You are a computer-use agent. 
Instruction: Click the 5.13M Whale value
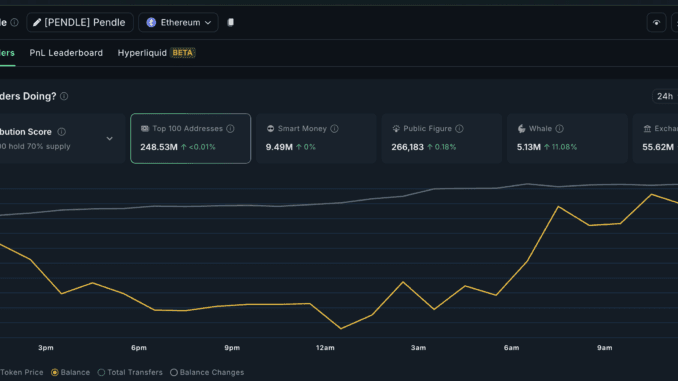[528, 147]
